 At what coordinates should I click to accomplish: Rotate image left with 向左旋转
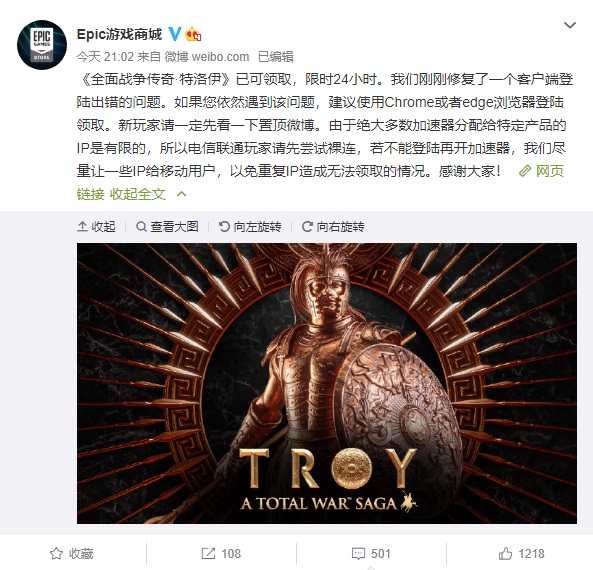(250, 227)
